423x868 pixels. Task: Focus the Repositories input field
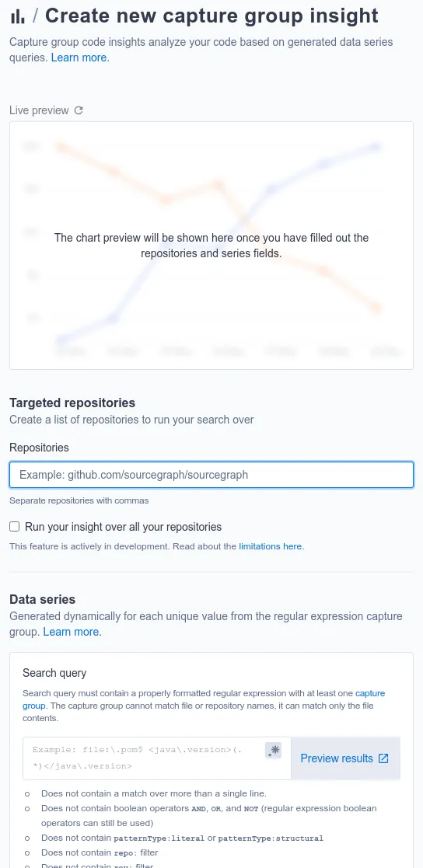point(211,475)
